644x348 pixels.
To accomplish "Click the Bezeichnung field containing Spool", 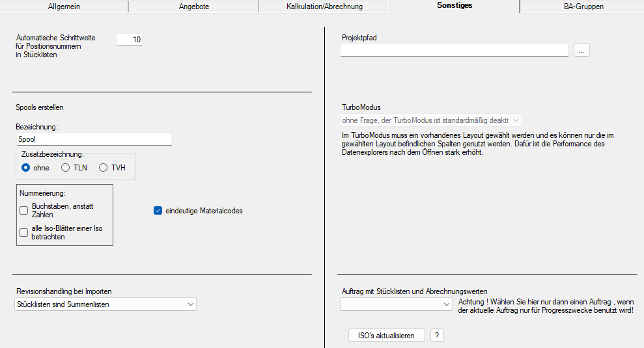I will point(93,139).
